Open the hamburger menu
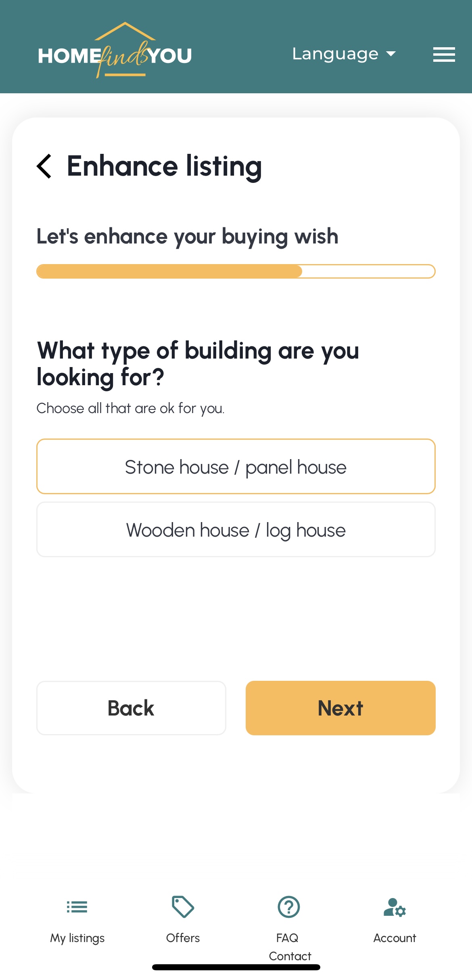The height and width of the screenshot is (980, 472). tap(444, 55)
